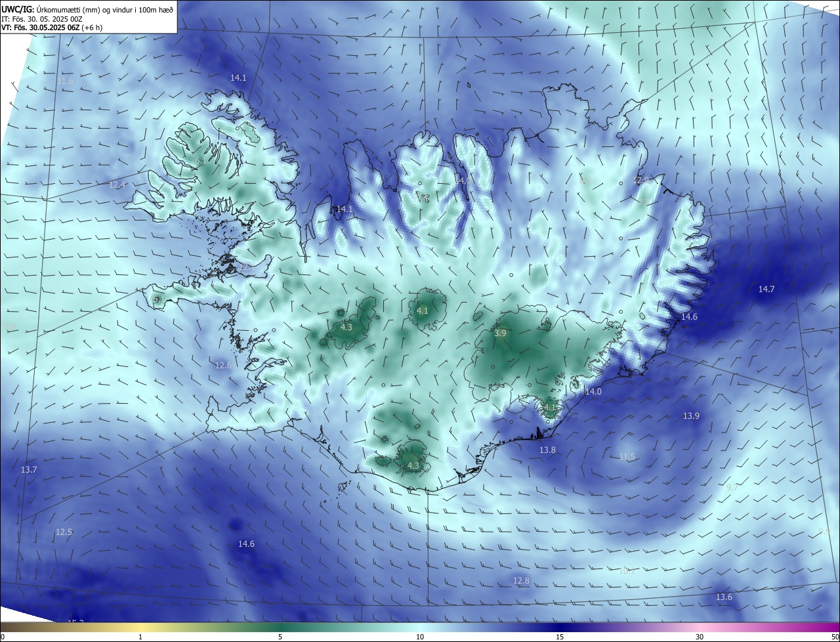Click the map value label 12.5
This screenshot has width=840, height=642.
(64, 532)
